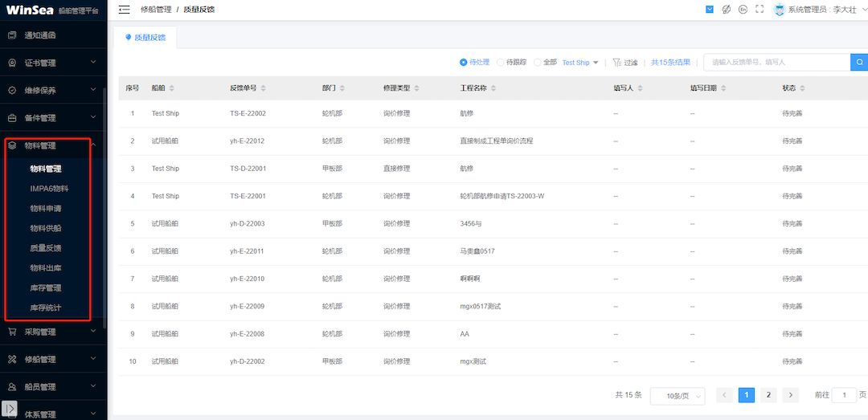868x420 pixels.
Task: Expand the 备件管理 menu chevron
Action: tap(93, 117)
